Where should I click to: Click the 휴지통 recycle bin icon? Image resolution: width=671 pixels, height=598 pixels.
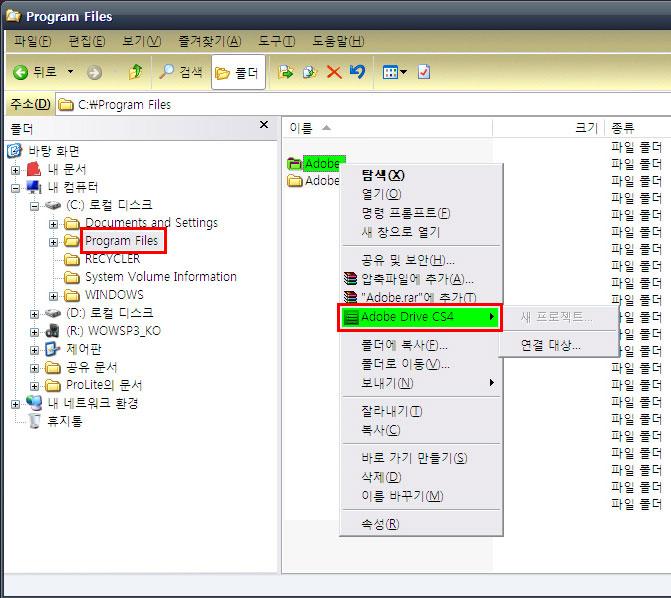click(34, 421)
